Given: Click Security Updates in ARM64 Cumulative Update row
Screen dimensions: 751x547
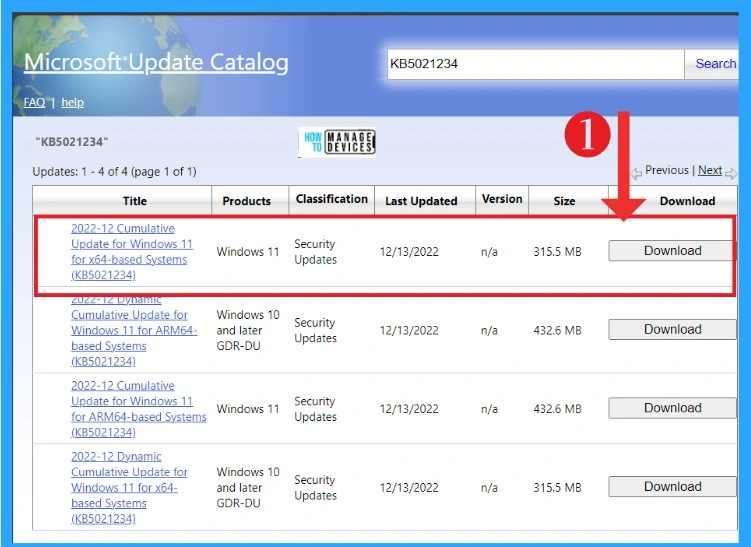Looking at the screenshot, I should click(316, 409).
